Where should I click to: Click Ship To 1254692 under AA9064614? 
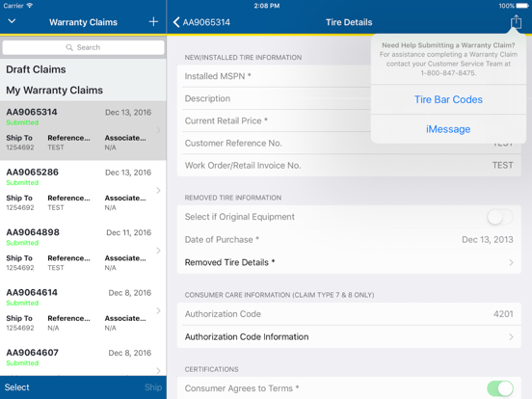tap(20, 323)
